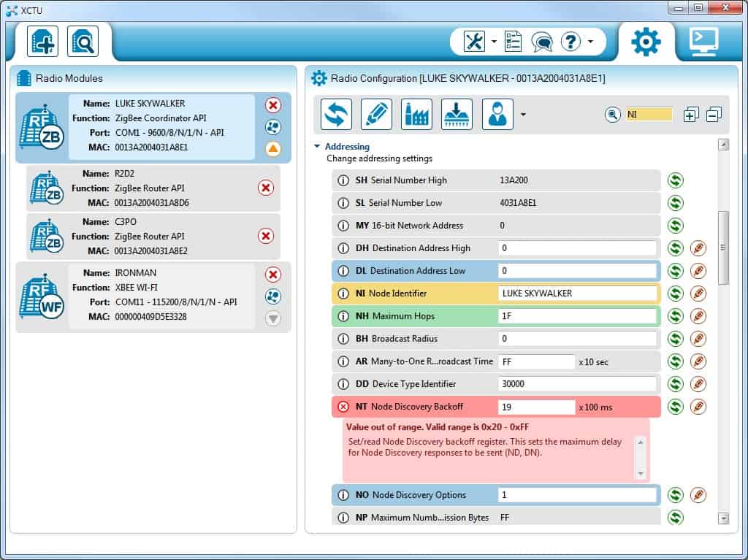
Task: Write BH Broadcast Radius setting
Action: [698, 339]
